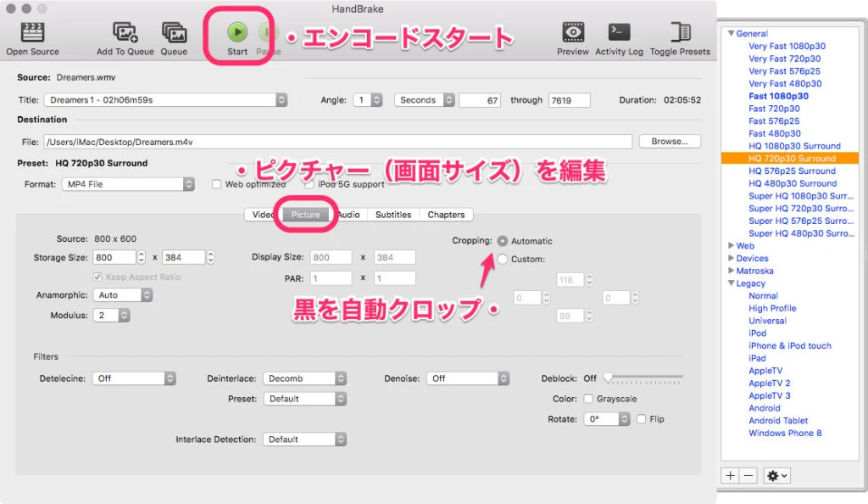Select the Normal legacy preset
868x504 pixels.
763,296
